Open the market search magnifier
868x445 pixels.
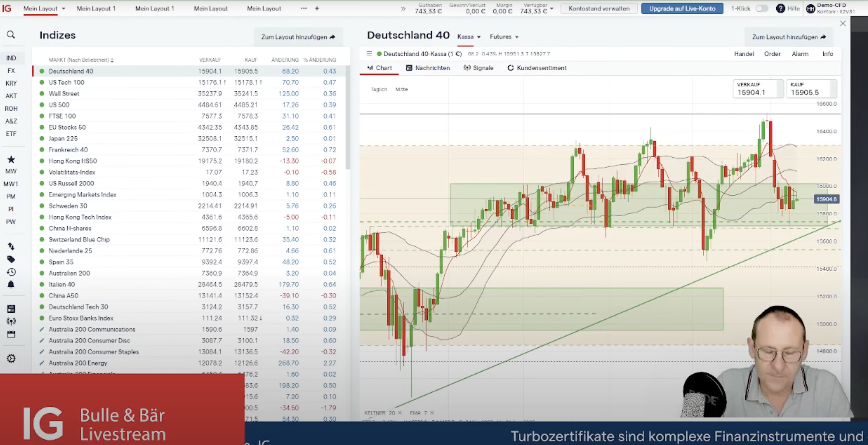(11, 34)
